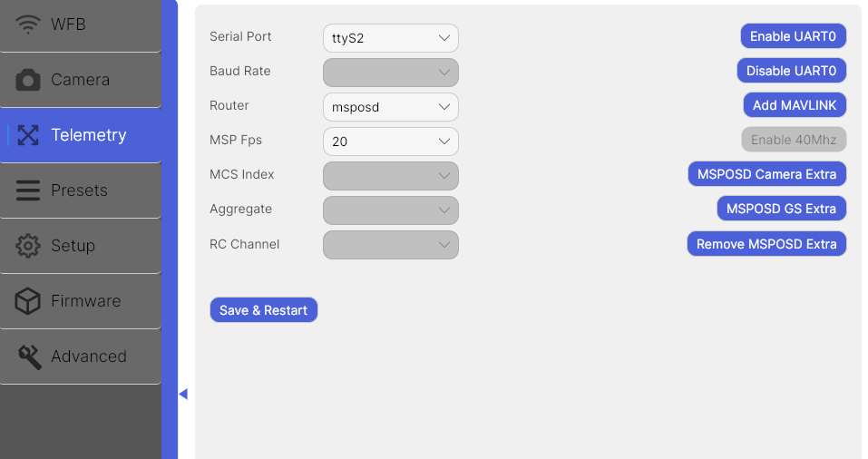The image size is (868, 459).
Task: Open the MSP Fps dropdown
Action: click(x=390, y=142)
